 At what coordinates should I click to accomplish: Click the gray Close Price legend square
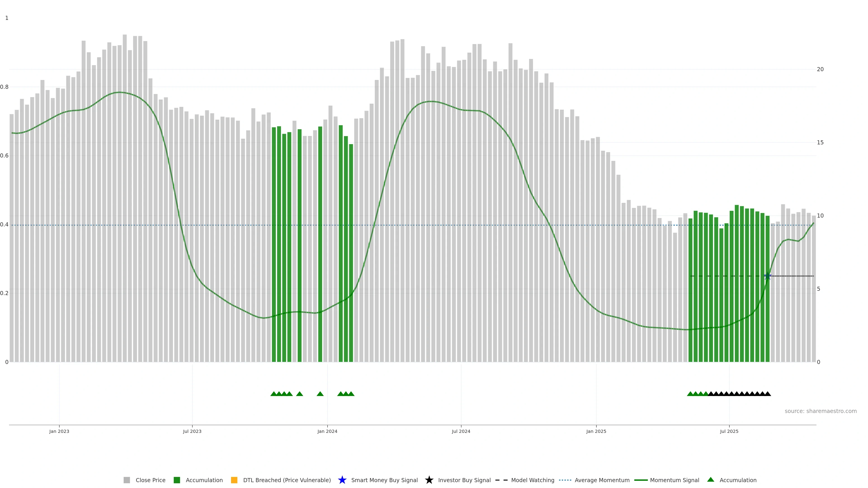click(127, 480)
